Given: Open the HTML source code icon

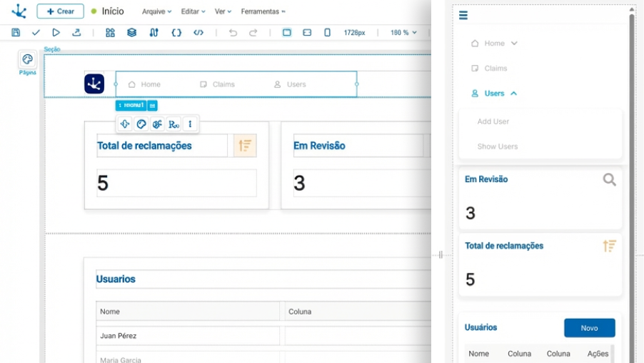Looking at the screenshot, I should point(198,33).
